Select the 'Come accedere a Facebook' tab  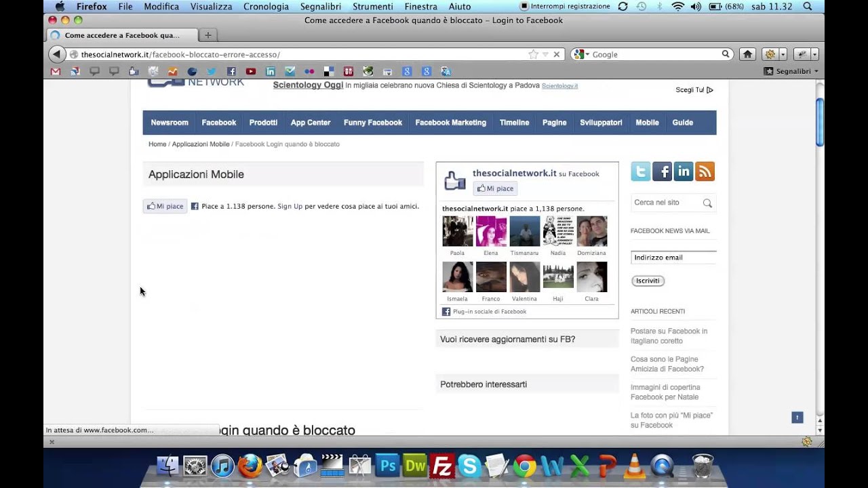point(122,35)
